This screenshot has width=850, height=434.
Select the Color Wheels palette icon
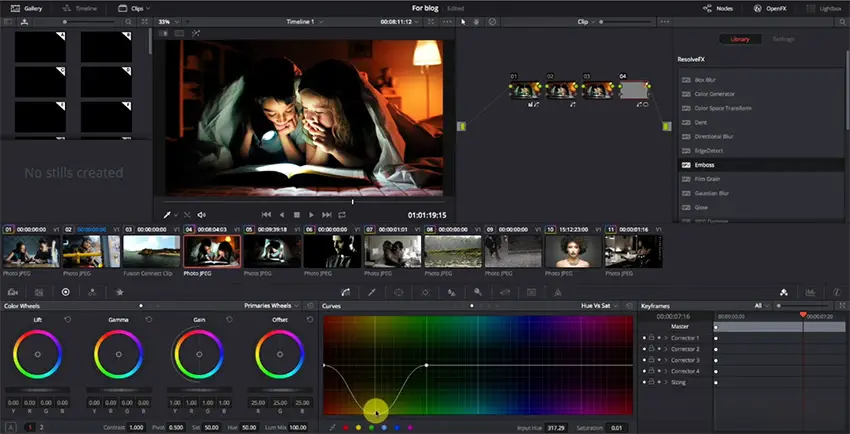[66, 292]
